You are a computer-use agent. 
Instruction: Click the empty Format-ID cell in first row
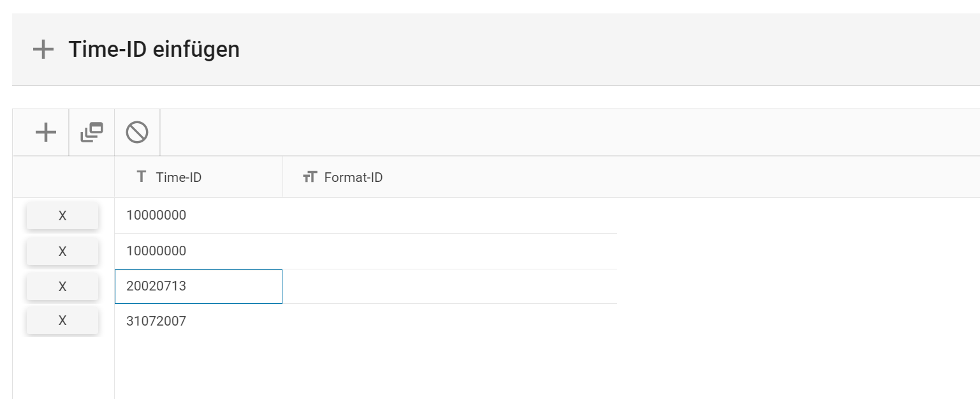click(450, 216)
